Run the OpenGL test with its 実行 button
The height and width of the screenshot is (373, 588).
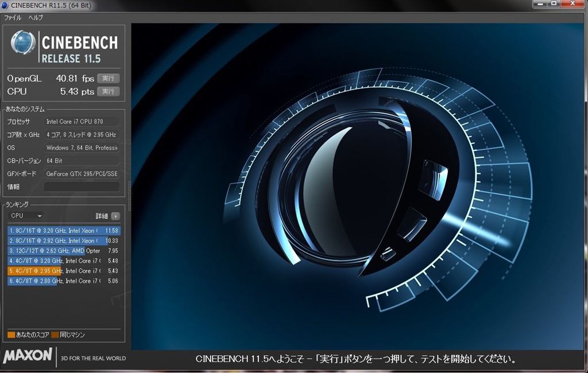tap(108, 78)
